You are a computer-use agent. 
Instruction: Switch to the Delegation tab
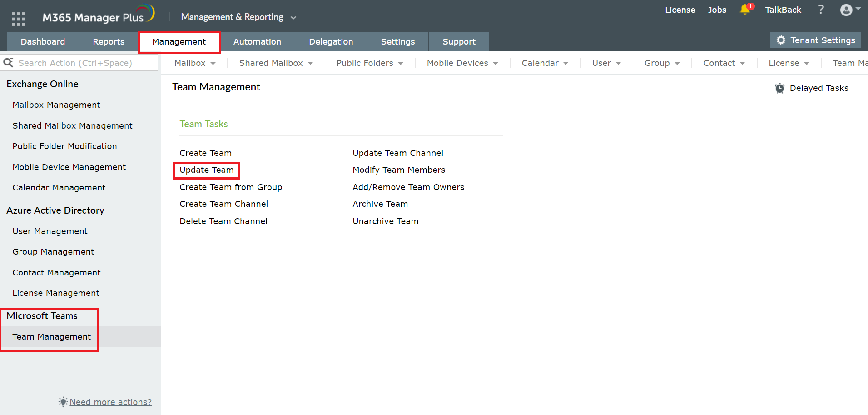pyautogui.click(x=331, y=41)
